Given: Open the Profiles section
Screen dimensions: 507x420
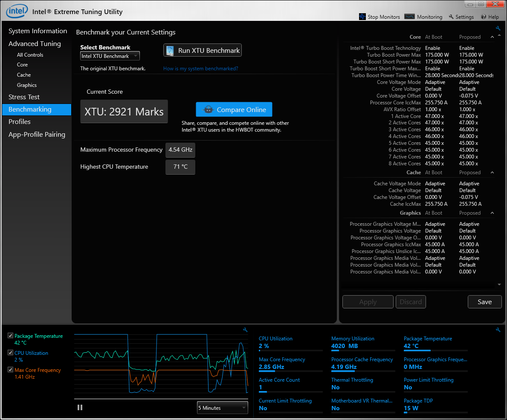Looking at the screenshot, I should [x=19, y=122].
